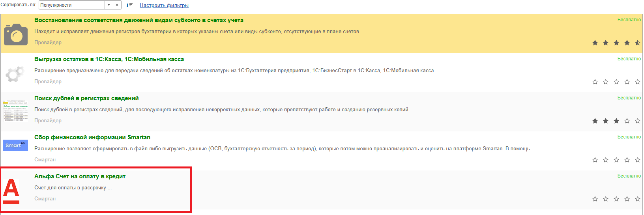The image size is (644, 215).
Task: Open Выгрузка остатков в 1С:Касса title
Action: (x=109, y=59)
